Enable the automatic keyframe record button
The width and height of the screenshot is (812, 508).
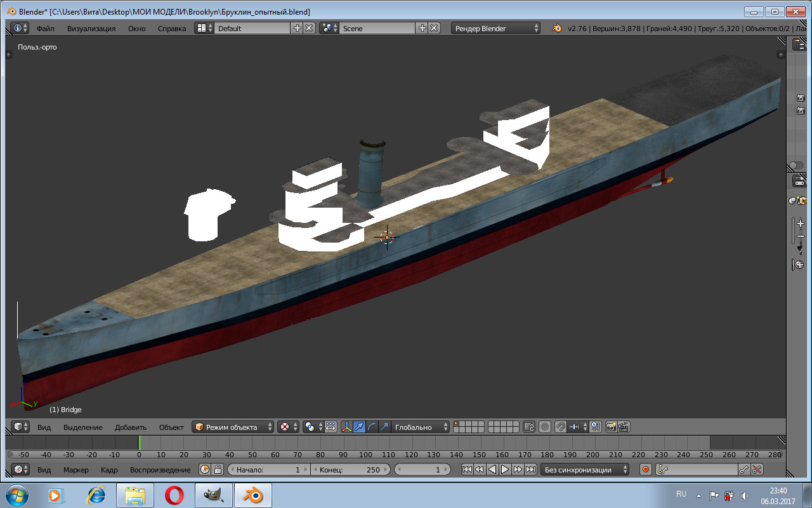click(x=646, y=470)
